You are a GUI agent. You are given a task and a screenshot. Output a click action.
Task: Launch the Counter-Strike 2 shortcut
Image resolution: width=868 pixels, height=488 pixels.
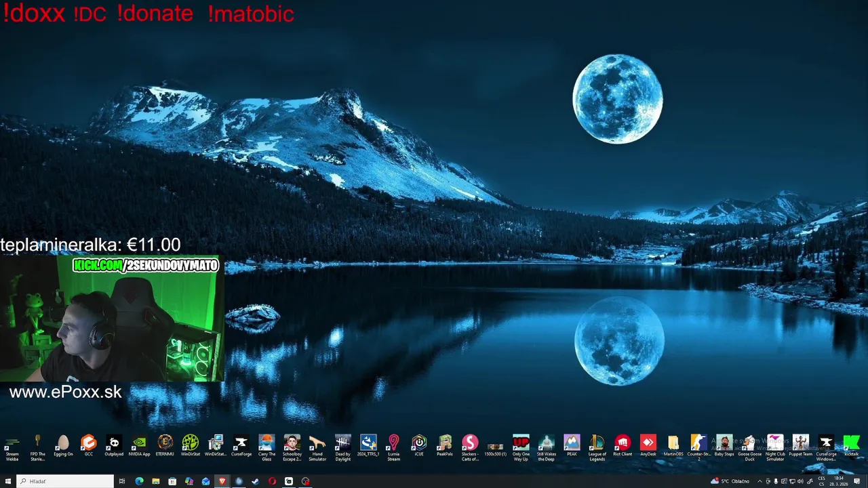point(699,448)
